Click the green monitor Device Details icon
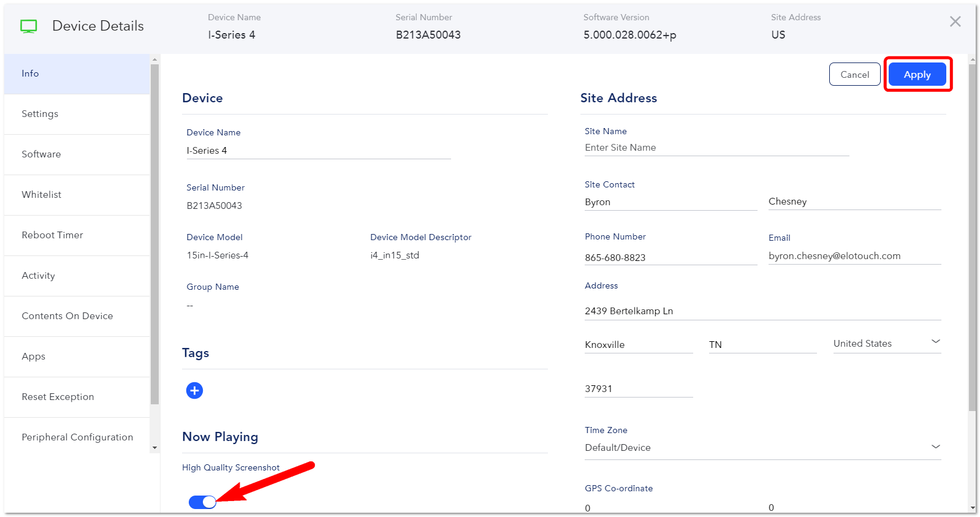The height and width of the screenshot is (517, 980). click(29, 26)
